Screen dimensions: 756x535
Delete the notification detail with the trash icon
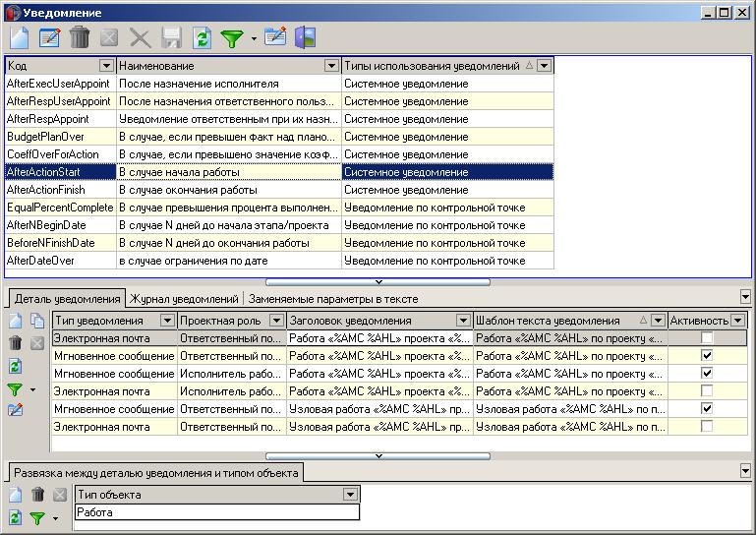(16, 343)
